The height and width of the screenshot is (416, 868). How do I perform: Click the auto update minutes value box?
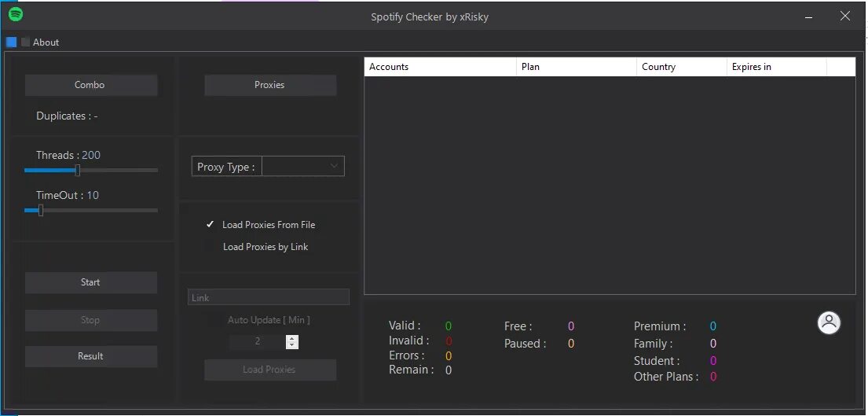coord(258,342)
